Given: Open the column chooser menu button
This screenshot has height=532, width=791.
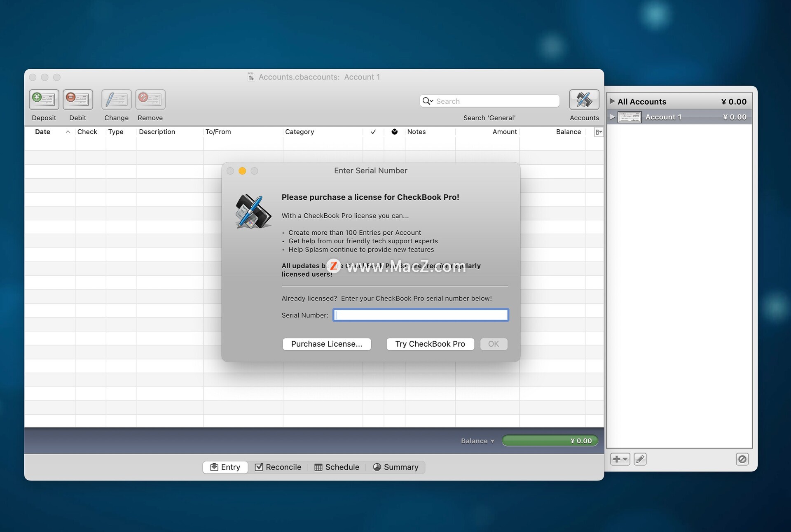Looking at the screenshot, I should click(599, 132).
